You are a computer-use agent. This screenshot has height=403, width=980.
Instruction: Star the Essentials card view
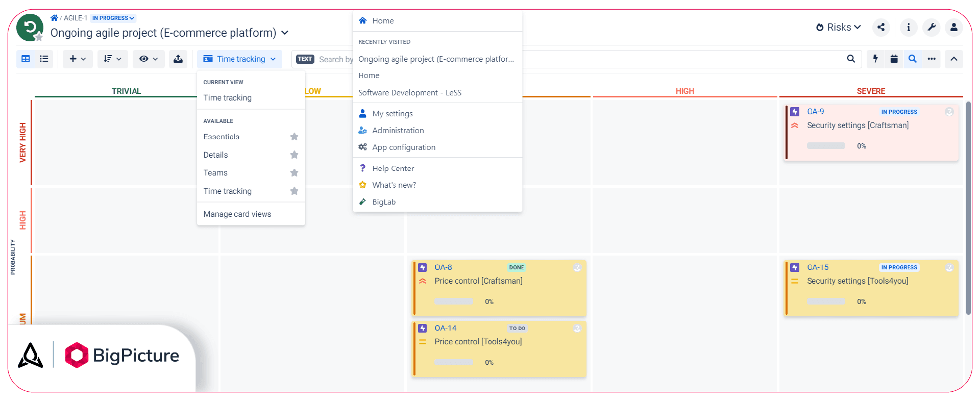[x=294, y=137]
